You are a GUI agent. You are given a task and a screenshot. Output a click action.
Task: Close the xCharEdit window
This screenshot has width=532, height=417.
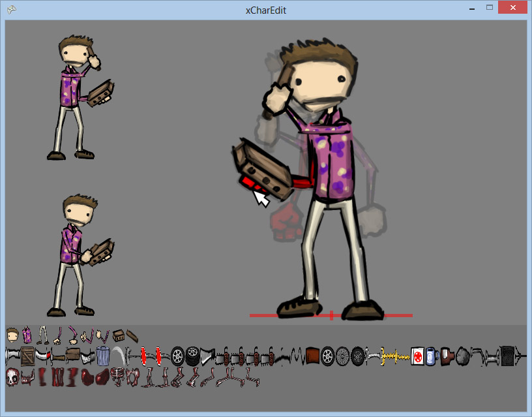click(x=512, y=7)
